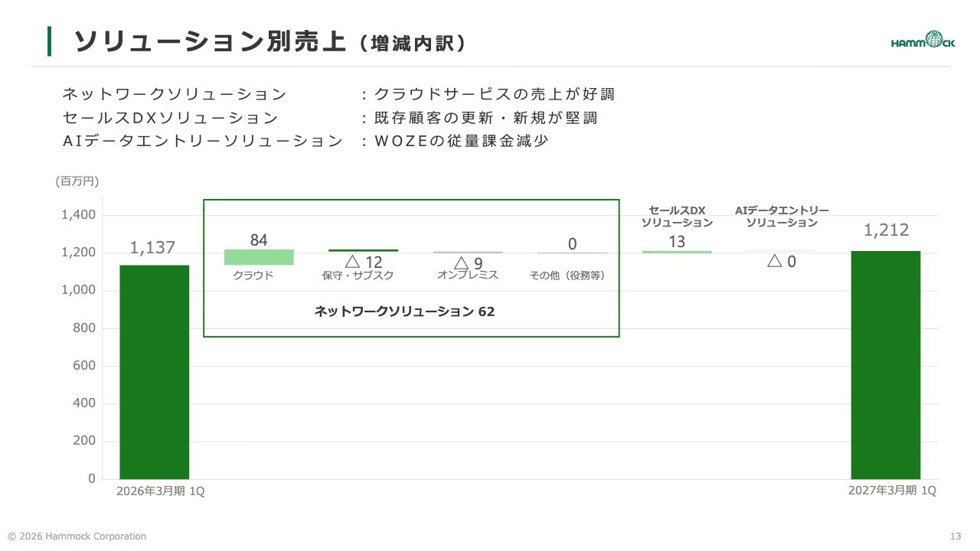Click the セールスDX ソリューション heading
This screenshot has height=551, width=980.
677,217
